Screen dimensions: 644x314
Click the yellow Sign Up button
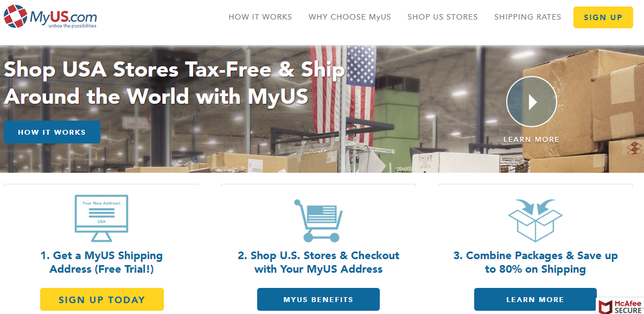(x=603, y=17)
